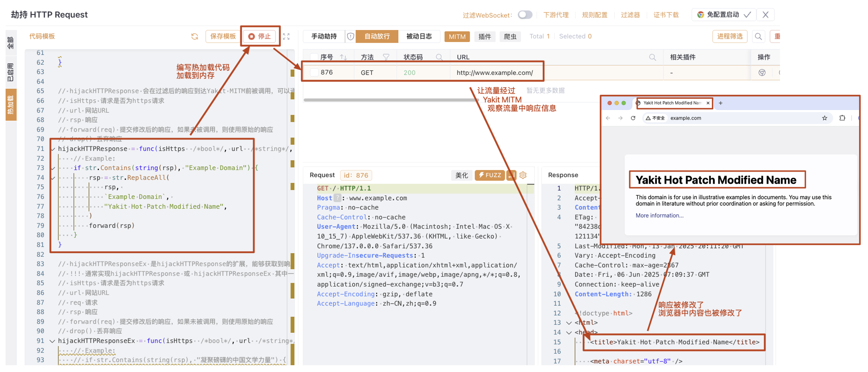Reload the example.com page in browser
Screen dimensions: 868x372
click(633, 118)
